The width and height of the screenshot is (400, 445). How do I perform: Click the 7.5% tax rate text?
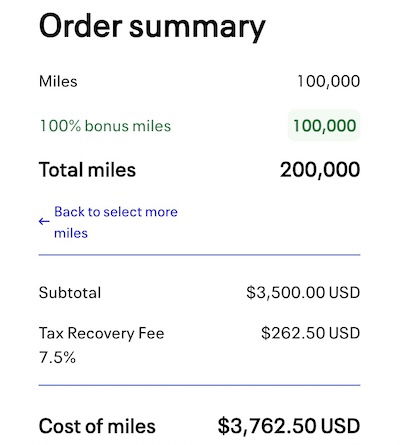(57, 357)
